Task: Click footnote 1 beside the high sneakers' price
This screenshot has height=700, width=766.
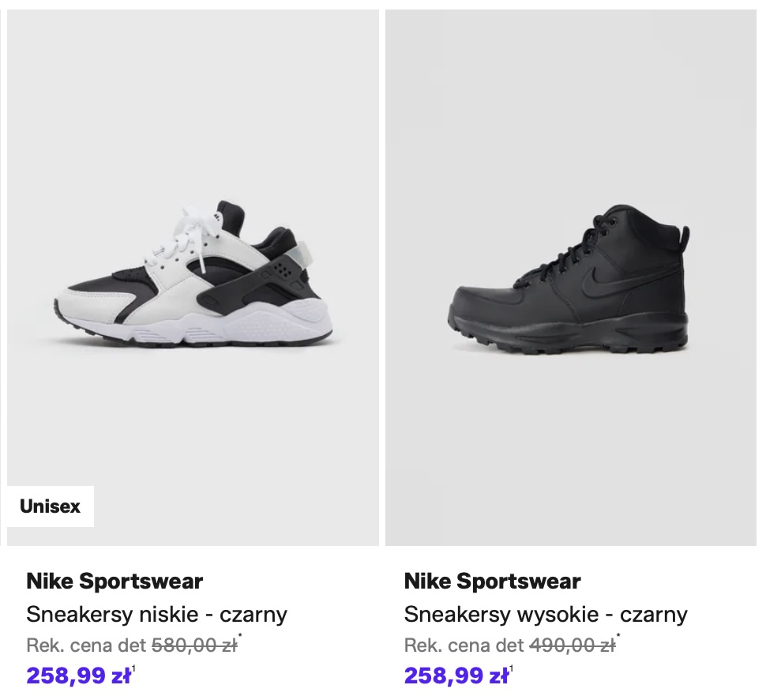Action: (511, 670)
